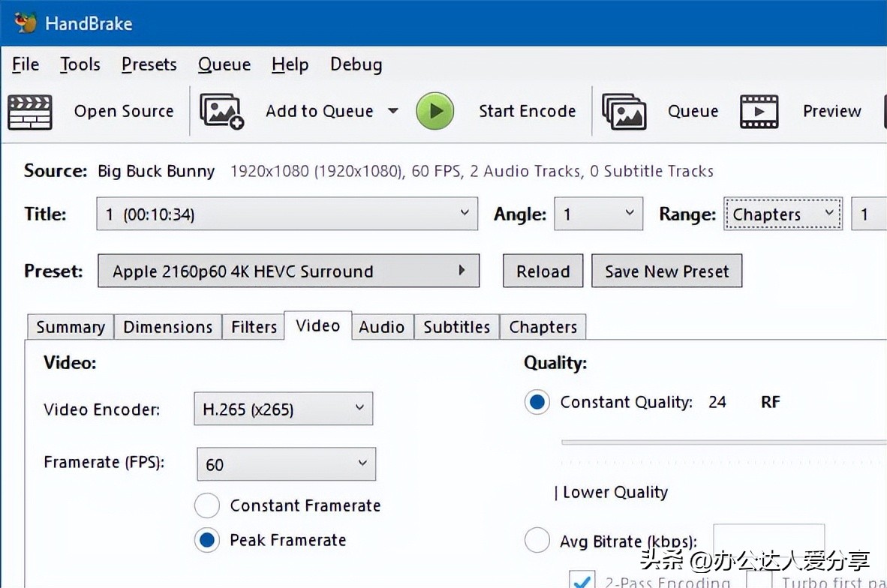Click the Save New Preset button

(x=666, y=271)
